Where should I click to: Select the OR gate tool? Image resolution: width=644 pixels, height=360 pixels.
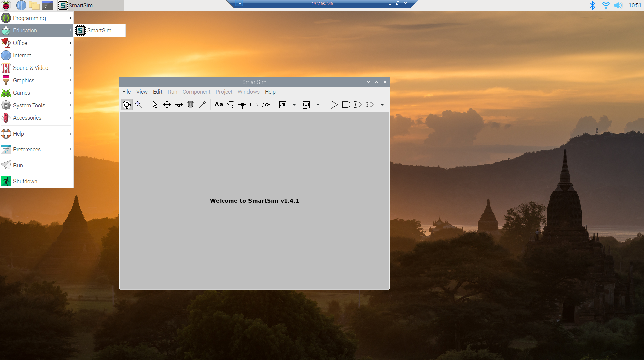358,105
